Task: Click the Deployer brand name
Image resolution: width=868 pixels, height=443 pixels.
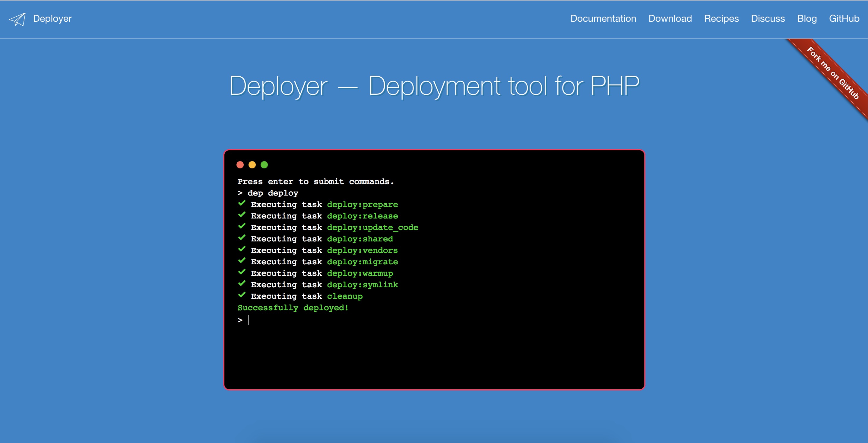Action: (x=52, y=18)
